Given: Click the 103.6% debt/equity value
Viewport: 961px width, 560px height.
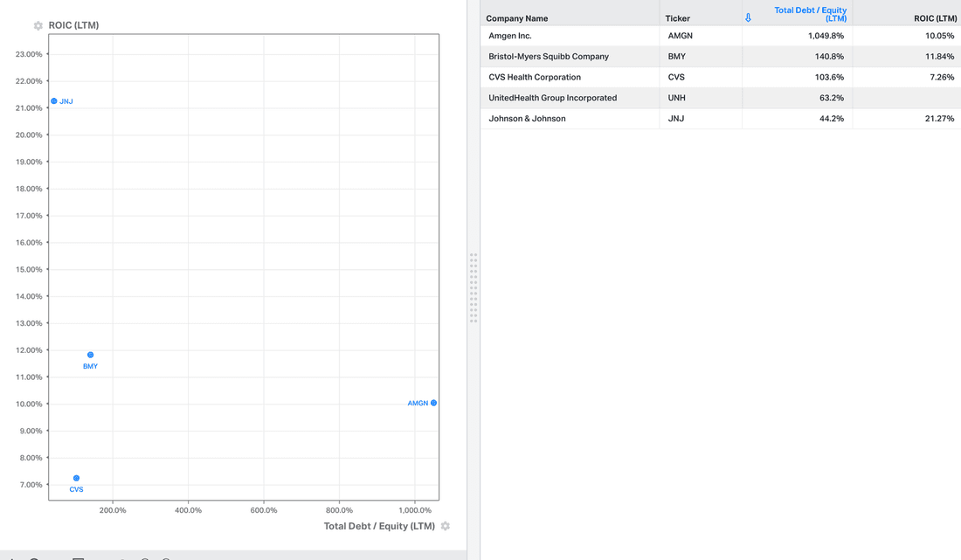Looking at the screenshot, I should tap(829, 77).
